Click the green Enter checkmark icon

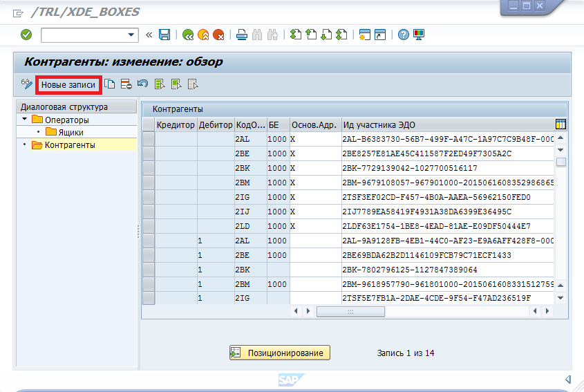(26, 35)
